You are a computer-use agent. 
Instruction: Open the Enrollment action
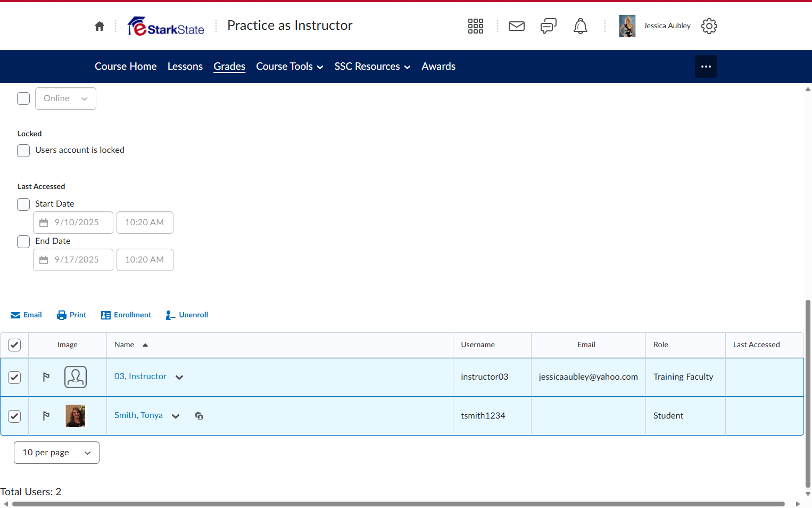click(126, 315)
